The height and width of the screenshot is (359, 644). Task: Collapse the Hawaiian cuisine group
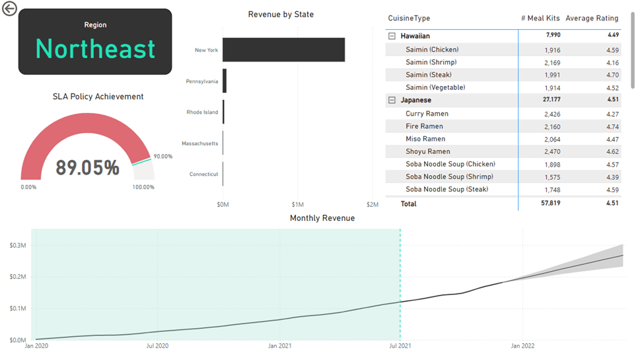pyautogui.click(x=392, y=36)
